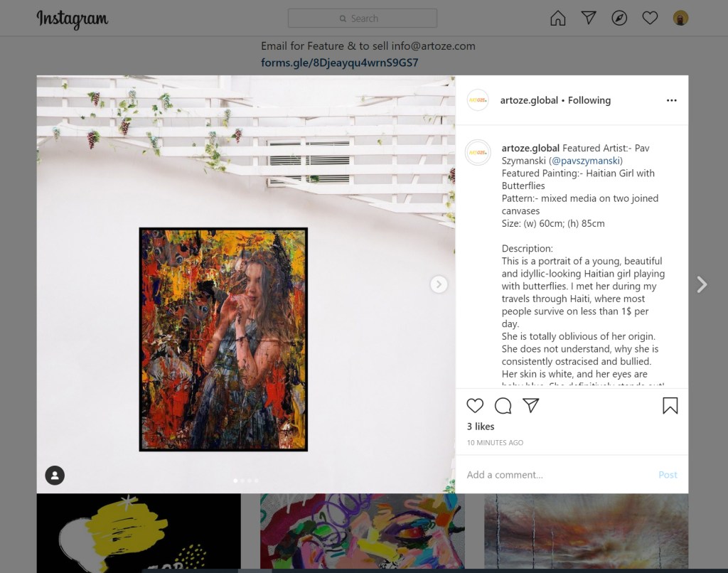Click the Search field
This screenshot has height=573, width=728.
362,18
